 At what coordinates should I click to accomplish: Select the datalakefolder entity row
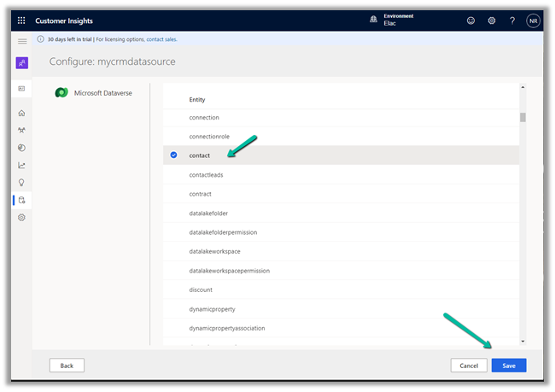[x=208, y=213]
